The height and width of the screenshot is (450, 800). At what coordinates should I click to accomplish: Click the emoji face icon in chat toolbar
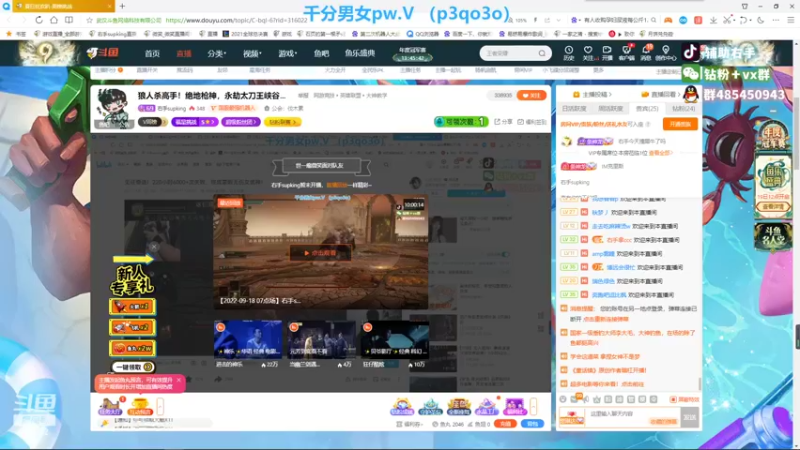click(563, 399)
